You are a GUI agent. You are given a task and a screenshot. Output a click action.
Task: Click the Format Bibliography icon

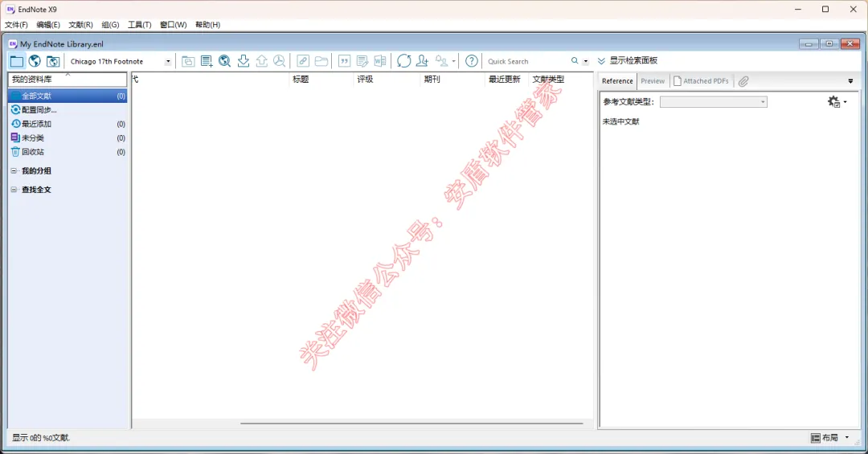[362, 61]
